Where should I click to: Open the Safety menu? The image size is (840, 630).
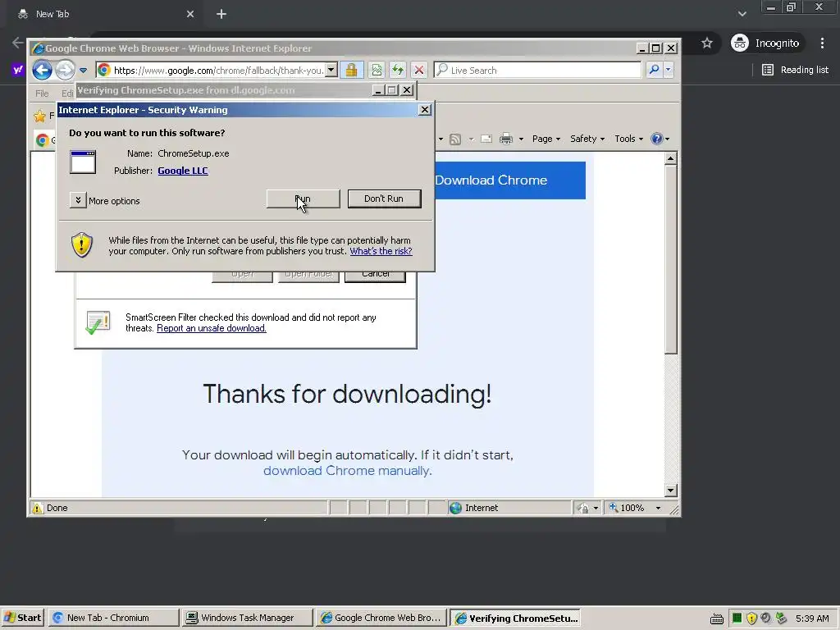[x=587, y=139]
